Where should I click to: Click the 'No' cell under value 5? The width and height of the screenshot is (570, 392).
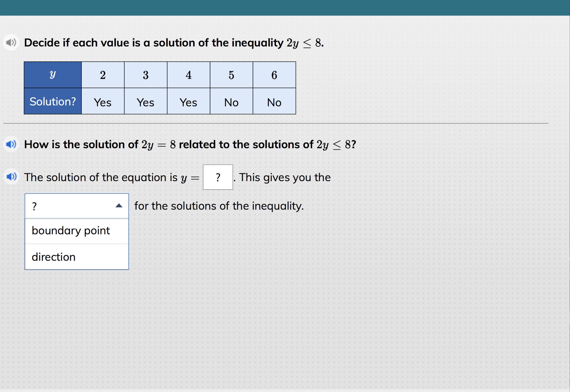click(231, 101)
